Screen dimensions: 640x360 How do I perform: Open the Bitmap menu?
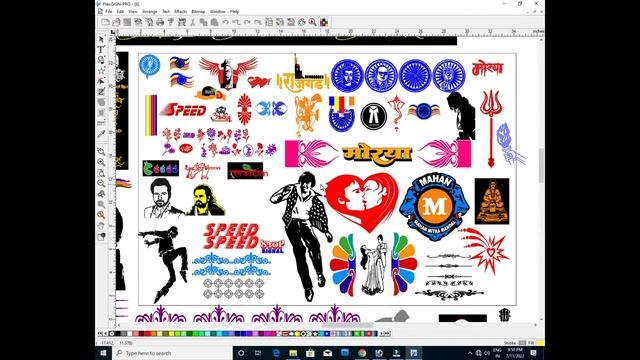point(198,11)
